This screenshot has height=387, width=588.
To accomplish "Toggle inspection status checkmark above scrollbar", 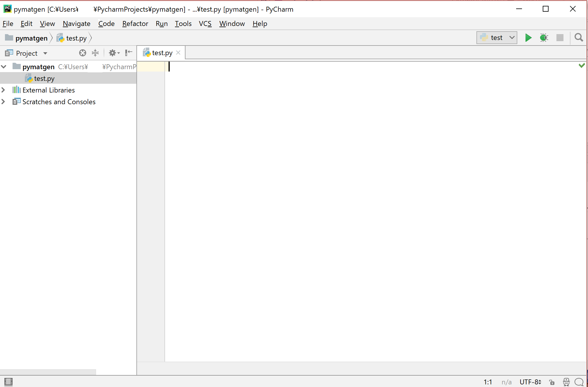I will click(582, 65).
